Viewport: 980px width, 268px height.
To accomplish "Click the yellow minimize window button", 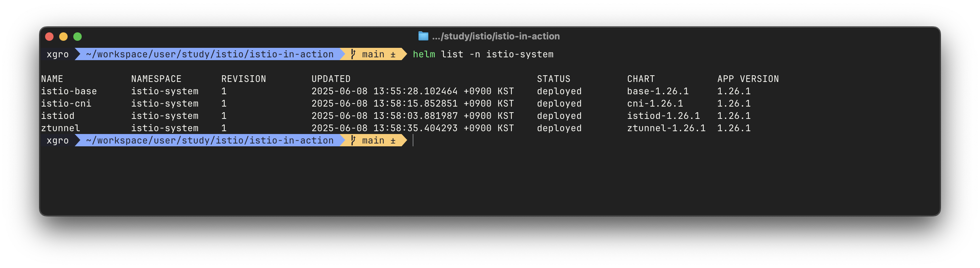I will pyautogui.click(x=63, y=37).
